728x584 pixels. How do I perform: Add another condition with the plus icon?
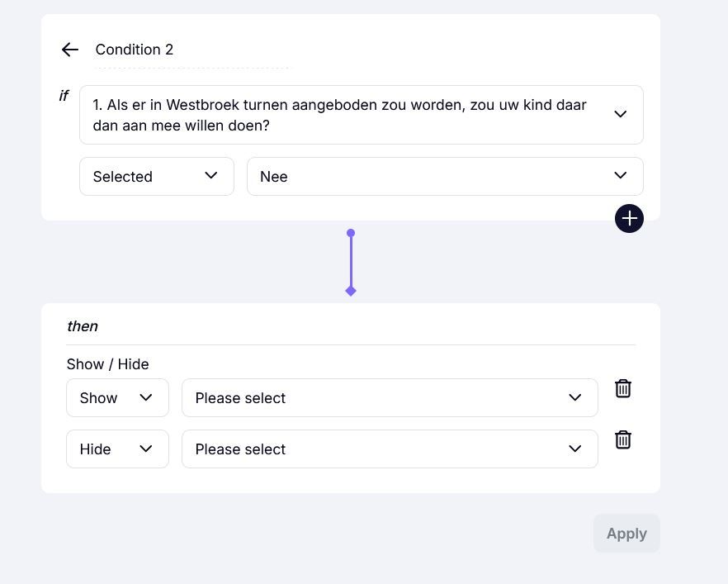(629, 218)
